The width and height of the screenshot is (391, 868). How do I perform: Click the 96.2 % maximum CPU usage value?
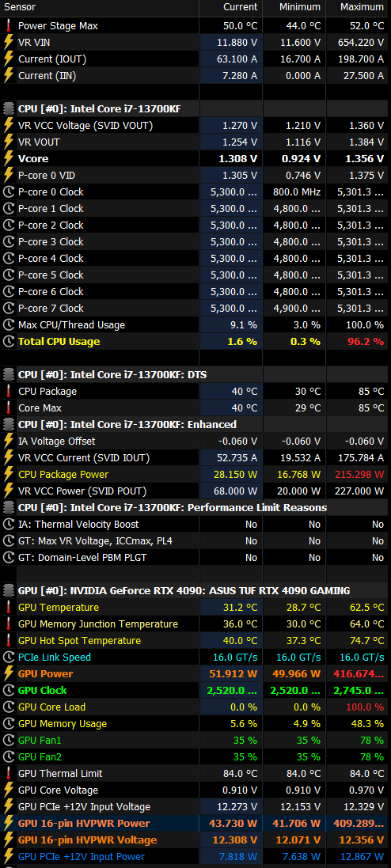[366, 342]
